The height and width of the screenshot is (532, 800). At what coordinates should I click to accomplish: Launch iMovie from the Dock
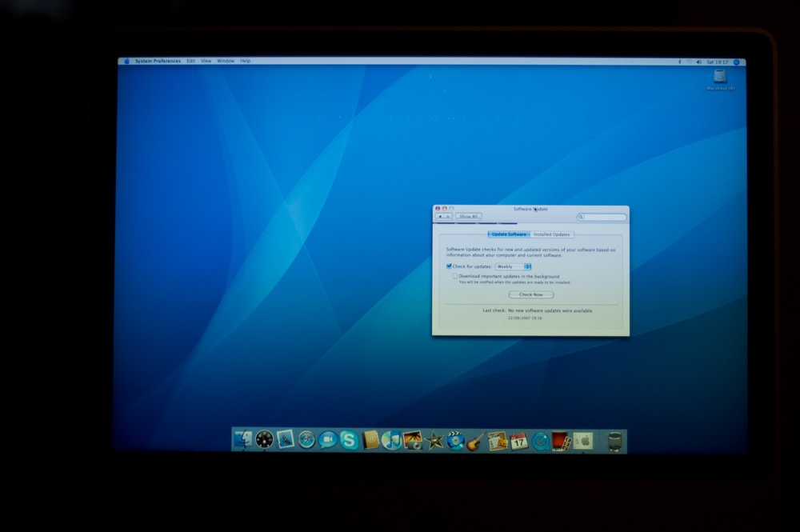tap(434, 441)
